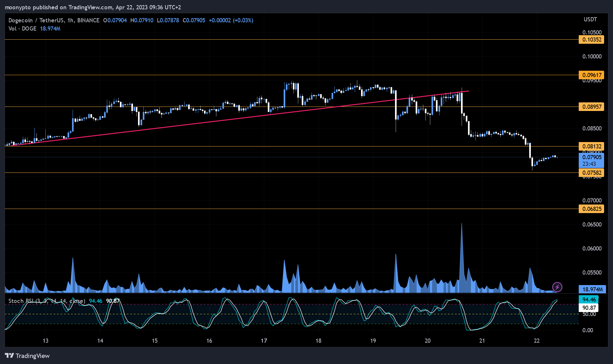Select the 0.06825 price level label

[x=591, y=209]
